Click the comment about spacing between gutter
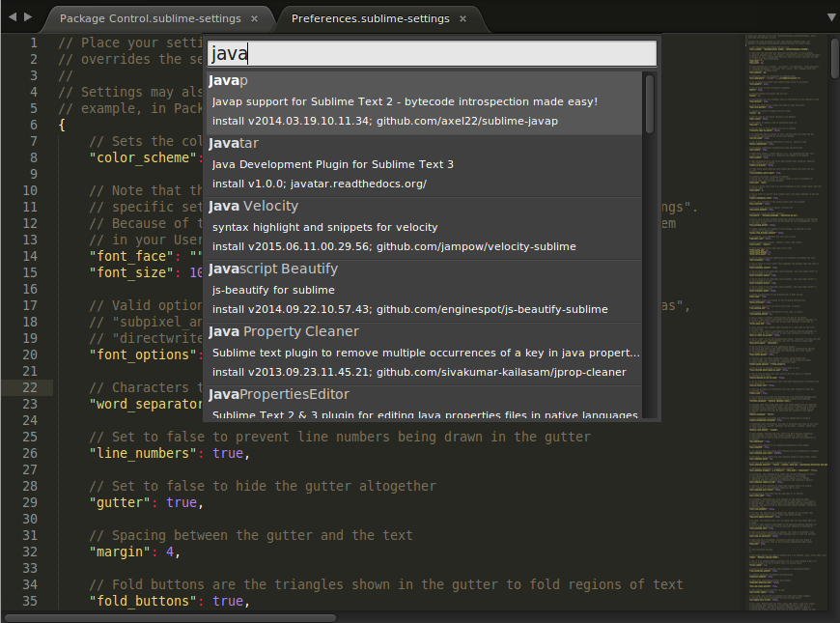 click(x=251, y=536)
